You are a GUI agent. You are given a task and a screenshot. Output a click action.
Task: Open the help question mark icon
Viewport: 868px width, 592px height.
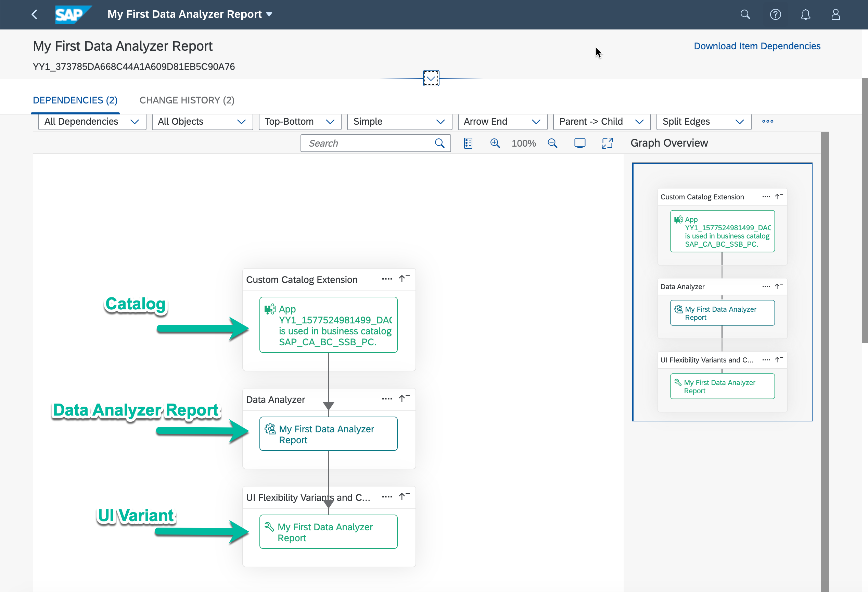tap(775, 15)
